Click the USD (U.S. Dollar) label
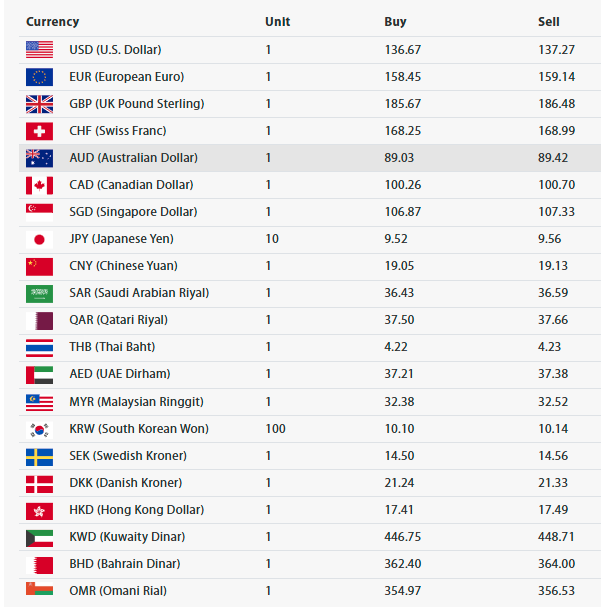 click(115, 50)
